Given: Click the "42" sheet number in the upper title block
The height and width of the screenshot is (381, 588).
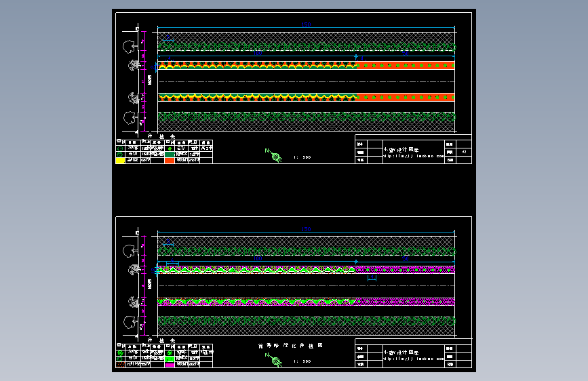Looking at the screenshot, I should tap(465, 152).
